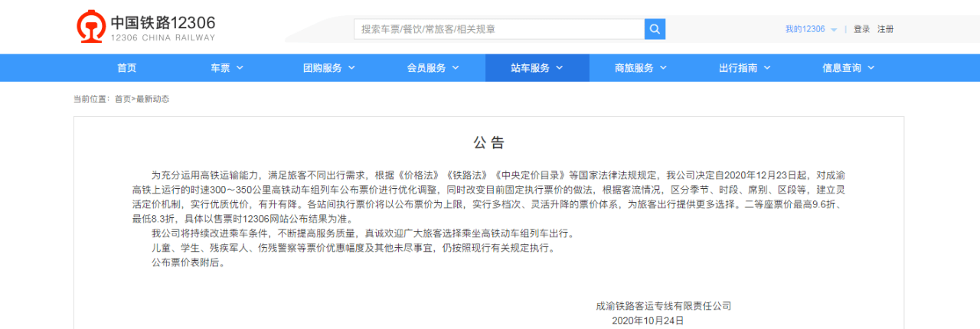Expand the 商旅服务 menu

click(642, 68)
